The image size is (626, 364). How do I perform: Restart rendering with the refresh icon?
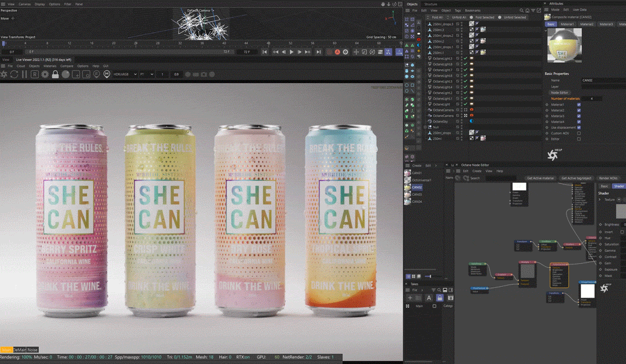[x=14, y=74]
